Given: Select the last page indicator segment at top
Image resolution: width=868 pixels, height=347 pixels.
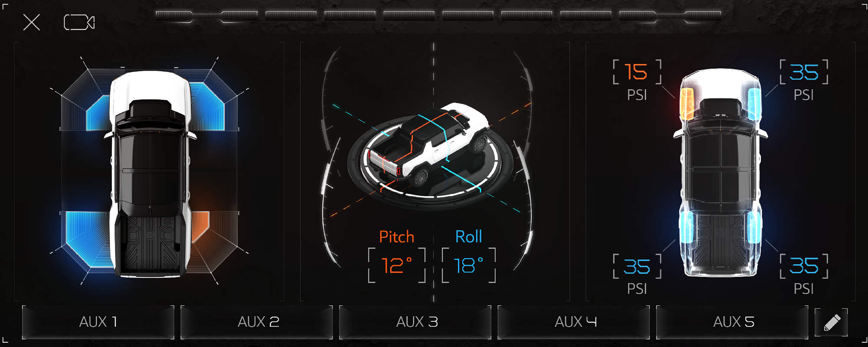Looking at the screenshot, I should point(670,16).
